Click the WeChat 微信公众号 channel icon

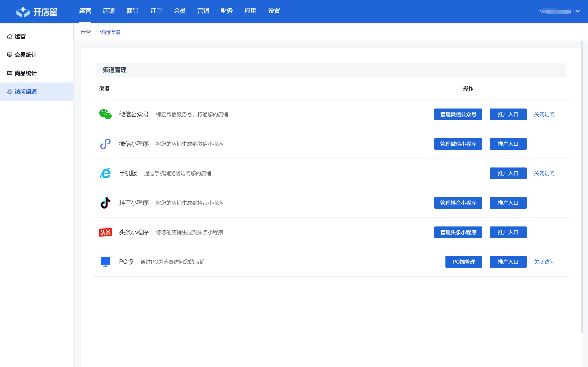tap(105, 114)
